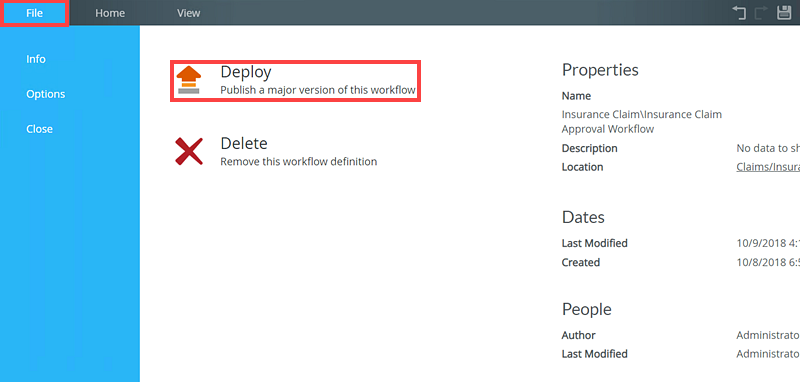Click the Deploy heading text
The width and height of the screenshot is (800, 382).
tap(245, 72)
